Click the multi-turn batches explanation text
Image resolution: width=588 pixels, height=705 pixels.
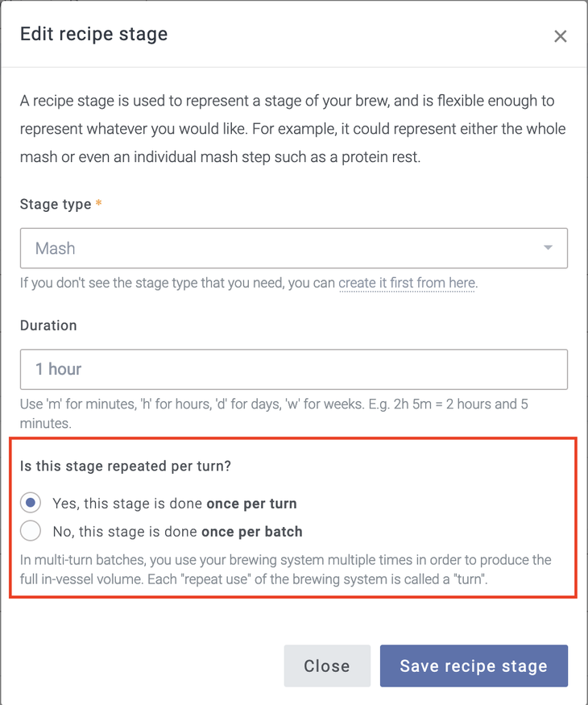click(x=287, y=569)
